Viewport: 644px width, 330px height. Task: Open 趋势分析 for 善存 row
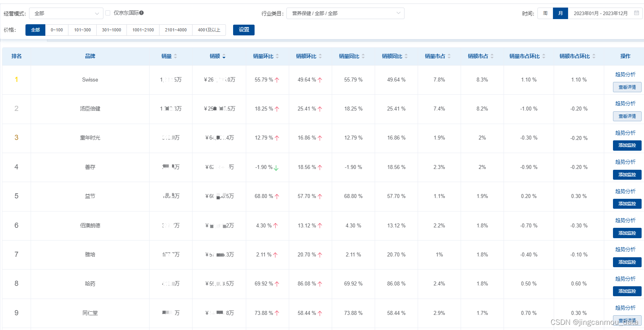coord(625,162)
